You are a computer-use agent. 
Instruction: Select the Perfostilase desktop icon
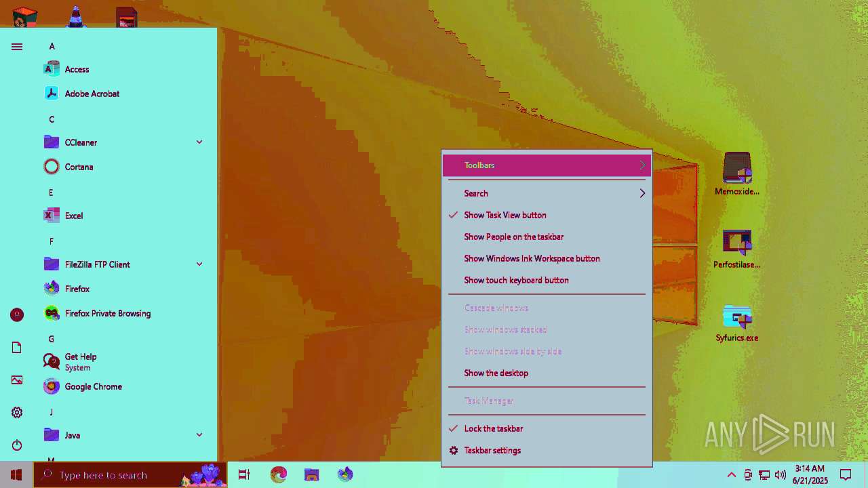pos(737,249)
